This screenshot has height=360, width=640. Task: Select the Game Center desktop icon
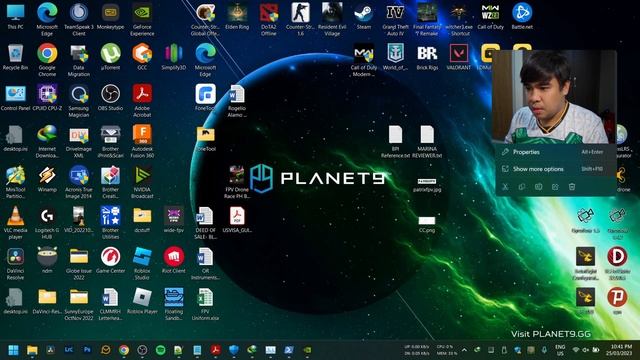tap(111, 260)
